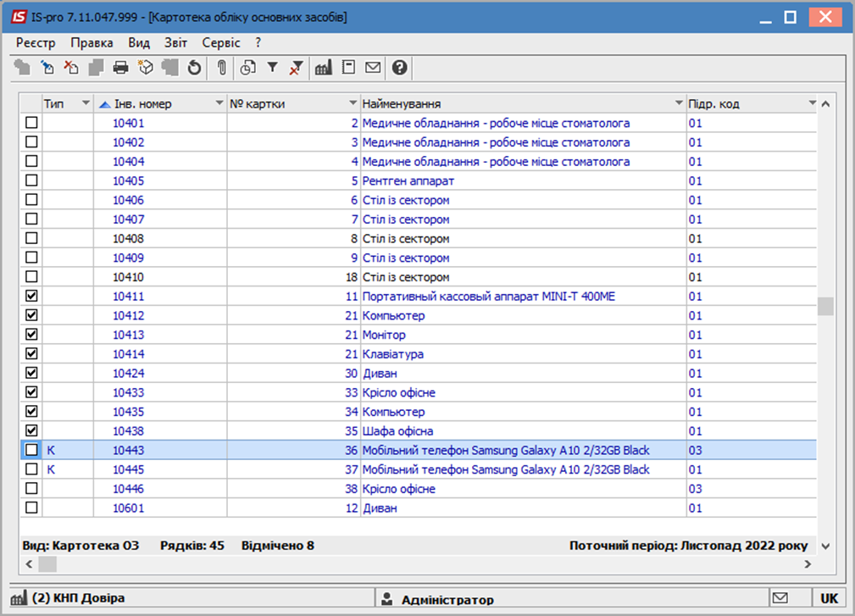
Task: Click the КНП Довіра organization label
Action: click(79, 598)
